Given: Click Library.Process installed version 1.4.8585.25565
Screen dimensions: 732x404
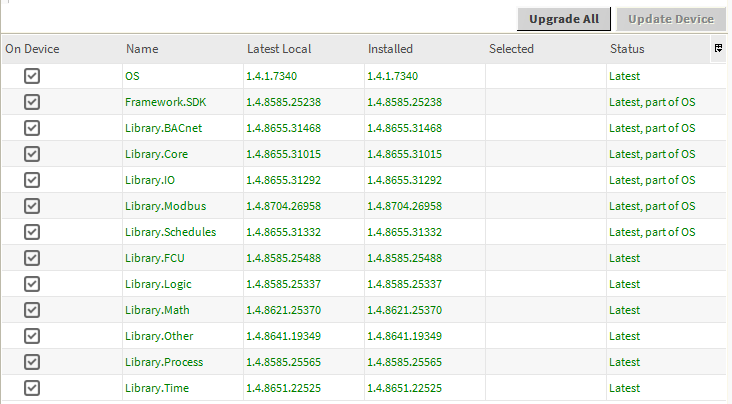Looking at the screenshot, I should pyautogui.click(x=404, y=362).
